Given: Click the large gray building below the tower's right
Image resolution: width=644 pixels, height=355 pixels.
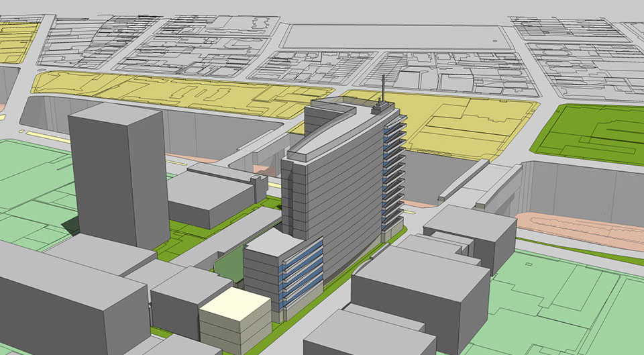Looking at the screenshot, I should coord(419,289).
